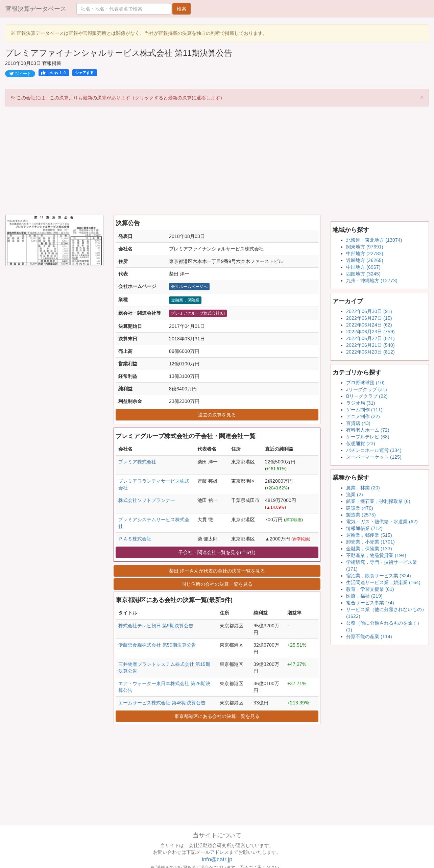Open プレミアワランティサービス株式会社 link

click(154, 484)
